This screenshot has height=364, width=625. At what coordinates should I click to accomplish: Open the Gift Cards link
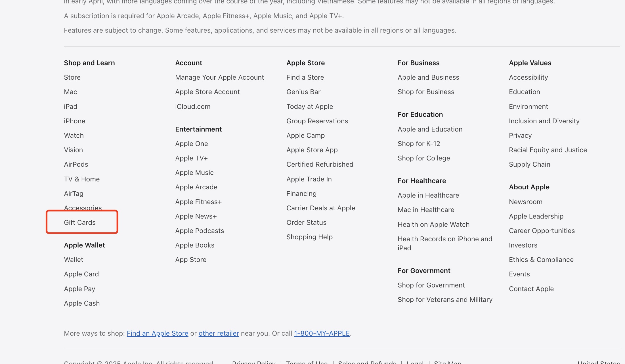80,222
